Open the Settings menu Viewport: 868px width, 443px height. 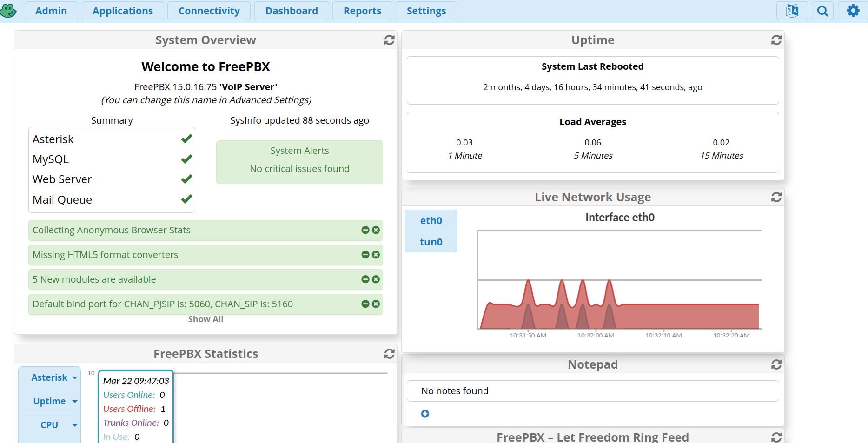tap(426, 11)
